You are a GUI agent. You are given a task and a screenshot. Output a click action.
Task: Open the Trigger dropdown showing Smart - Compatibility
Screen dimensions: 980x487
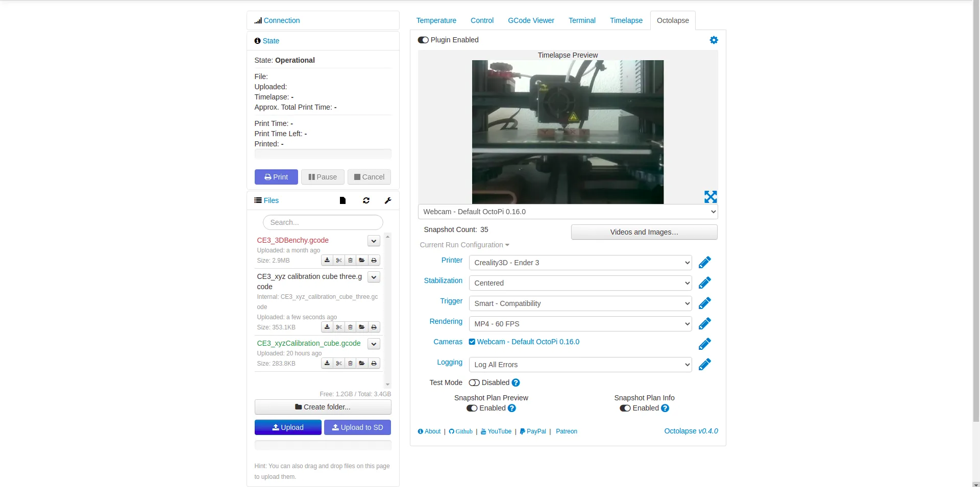coord(580,303)
